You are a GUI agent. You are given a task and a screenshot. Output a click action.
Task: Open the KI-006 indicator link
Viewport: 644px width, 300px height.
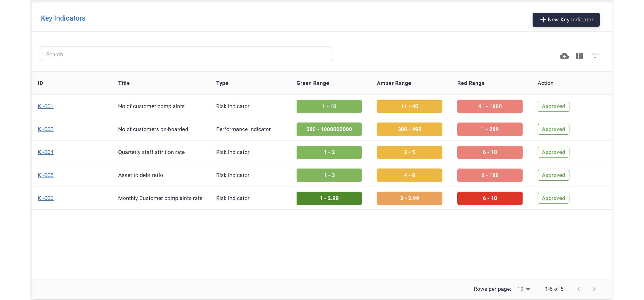pos(46,198)
